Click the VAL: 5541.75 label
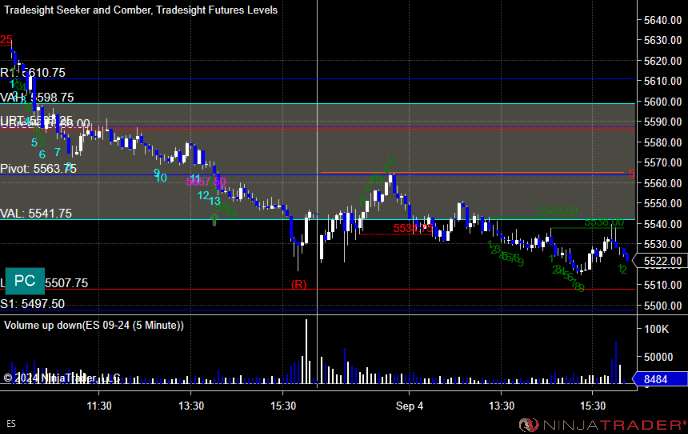 pyautogui.click(x=36, y=213)
